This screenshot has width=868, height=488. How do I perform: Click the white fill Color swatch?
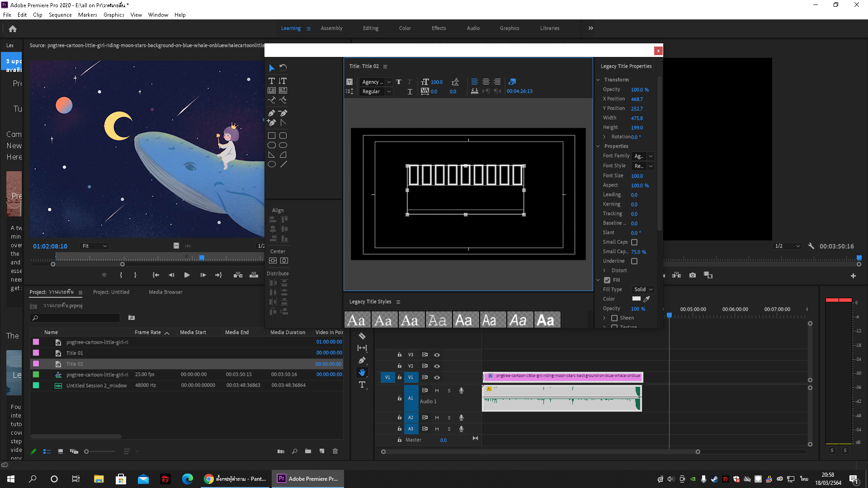pos(637,299)
